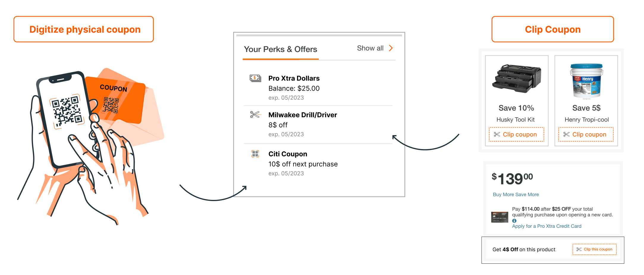644x275 pixels.
Task: Open the Show all link
Action: point(370,48)
